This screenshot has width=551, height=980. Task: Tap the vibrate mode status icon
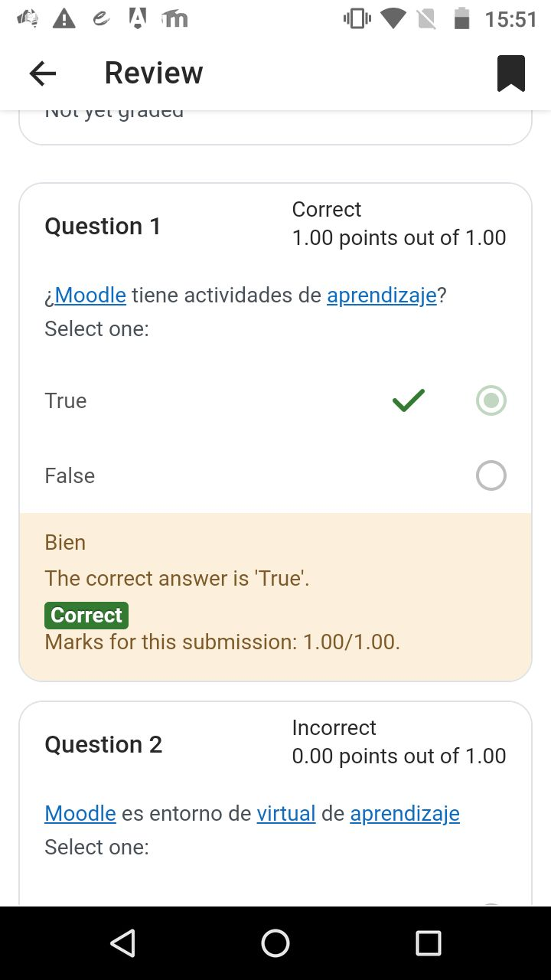click(x=357, y=18)
